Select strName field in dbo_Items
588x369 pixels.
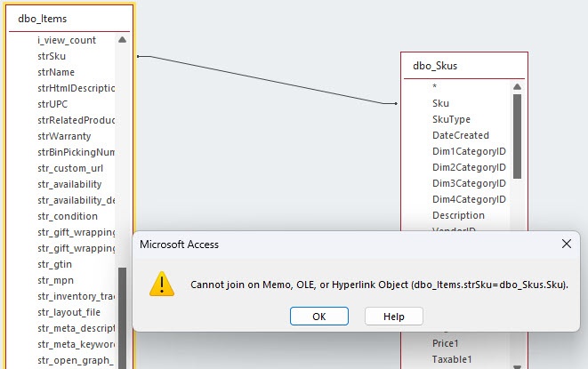56,72
